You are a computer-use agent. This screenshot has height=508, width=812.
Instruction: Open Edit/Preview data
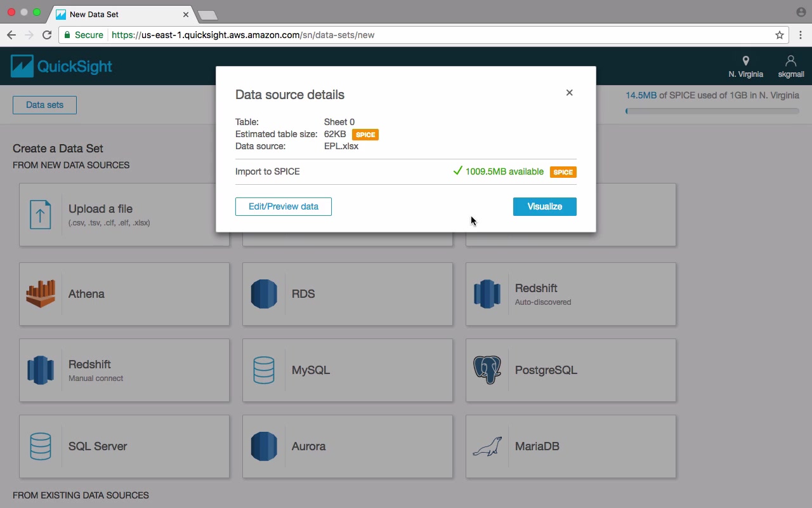(x=284, y=206)
